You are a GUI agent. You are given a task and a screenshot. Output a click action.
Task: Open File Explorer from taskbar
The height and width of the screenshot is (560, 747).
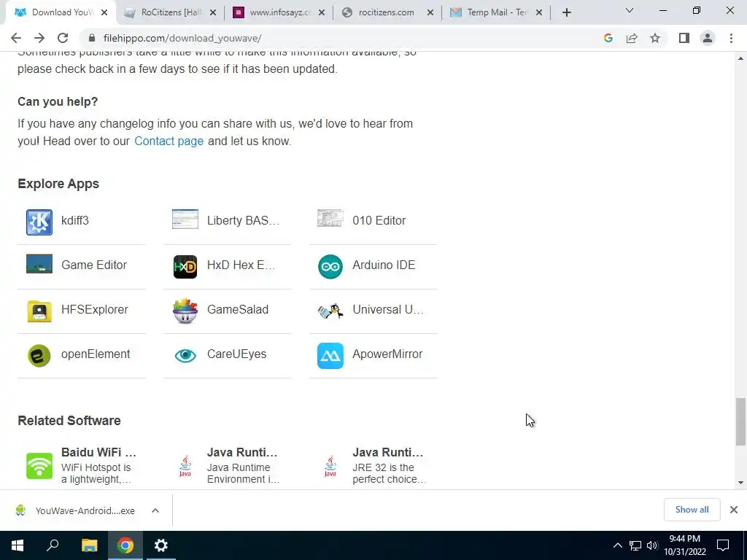[89, 545]
